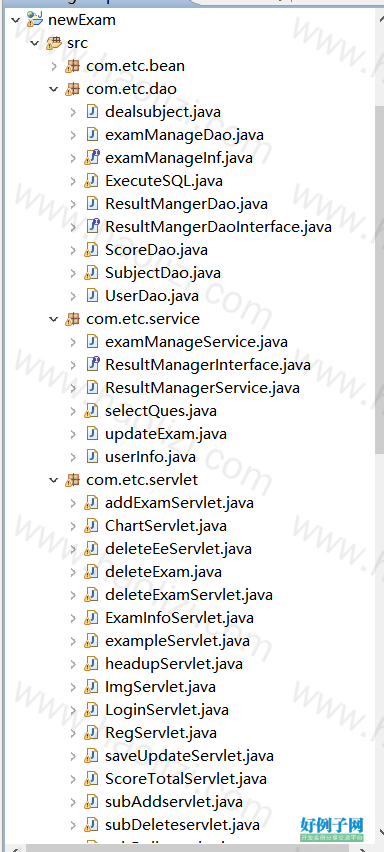Expand the updateExam.java node

(x=73, y=434)
